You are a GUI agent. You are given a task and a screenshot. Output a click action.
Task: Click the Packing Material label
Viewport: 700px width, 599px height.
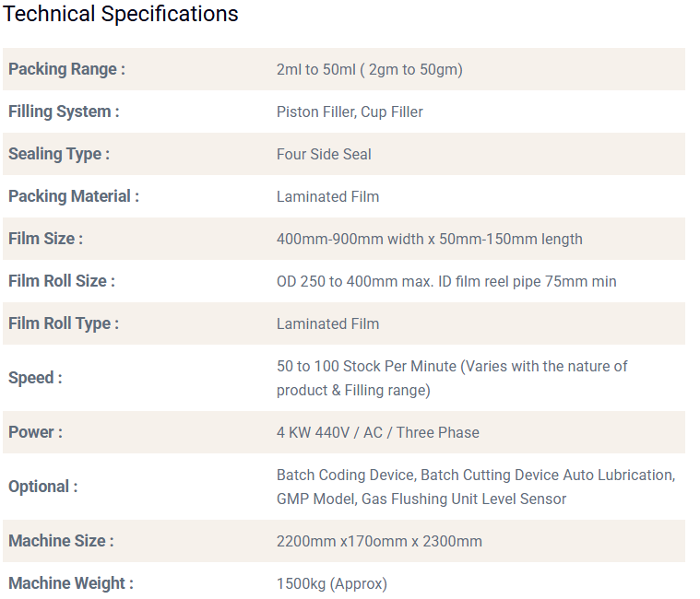(74, 196)
